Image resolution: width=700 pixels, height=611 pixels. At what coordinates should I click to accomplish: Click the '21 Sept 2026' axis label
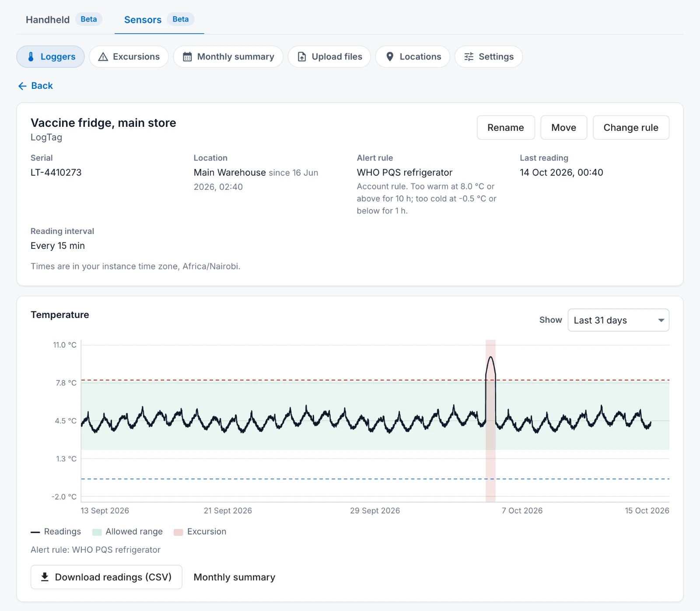coord(228,510)
